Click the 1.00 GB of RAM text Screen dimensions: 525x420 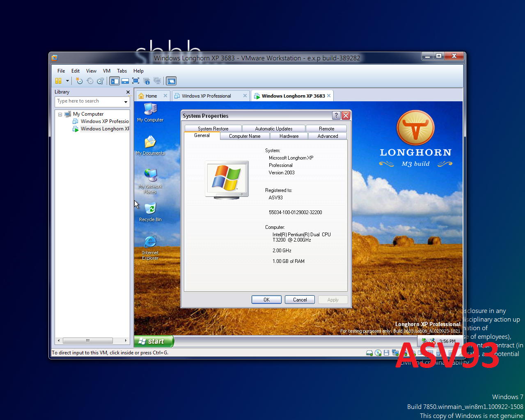[x=289, y=261]
